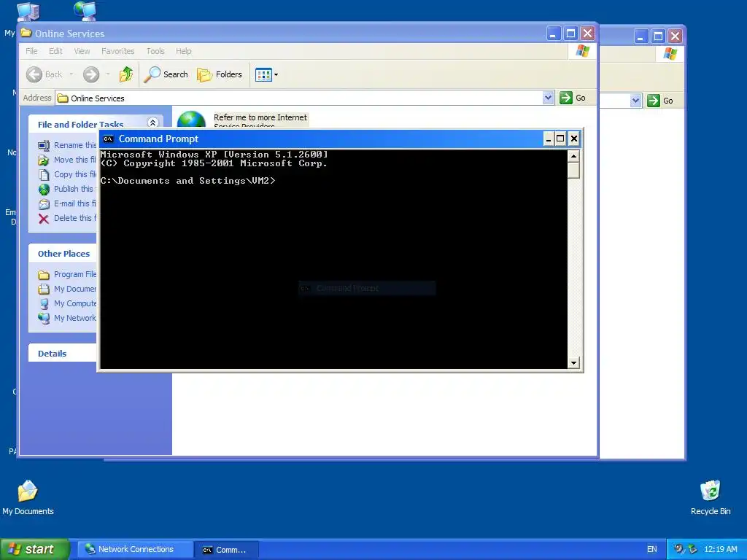The height and width of the screenshot is (560, 747).
Task: Minimize the Online Services window
Action: [x=553, y=34]
